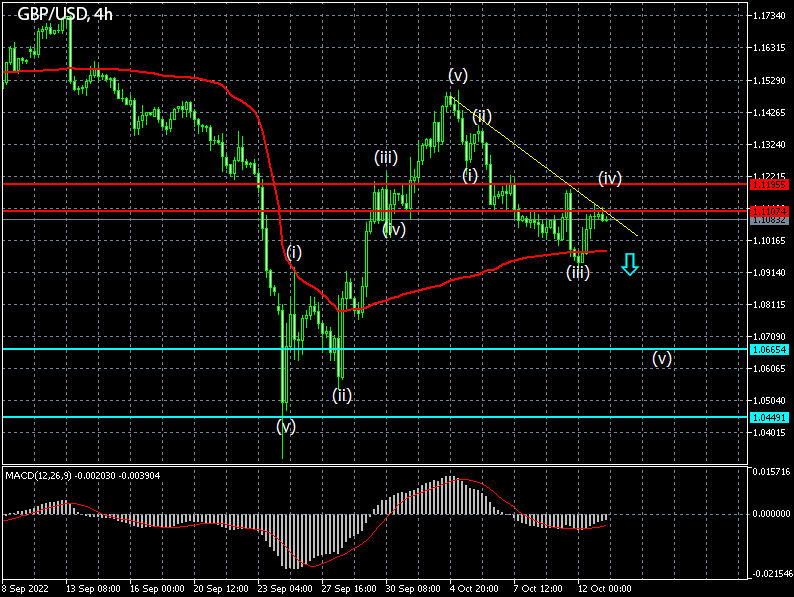Click the (iv) label near the yellow trendline
794x597 pixels.
pyautogui.click(x=610, y=178)
